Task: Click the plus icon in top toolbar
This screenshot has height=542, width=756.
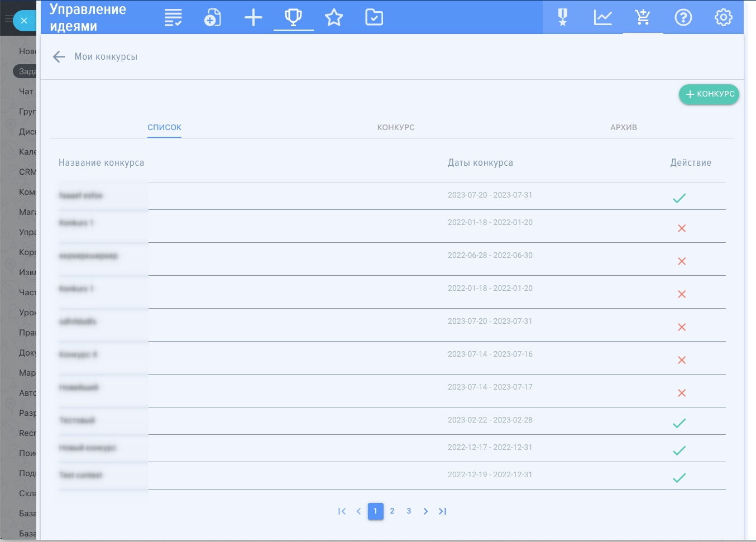Action: click(253, 18)
